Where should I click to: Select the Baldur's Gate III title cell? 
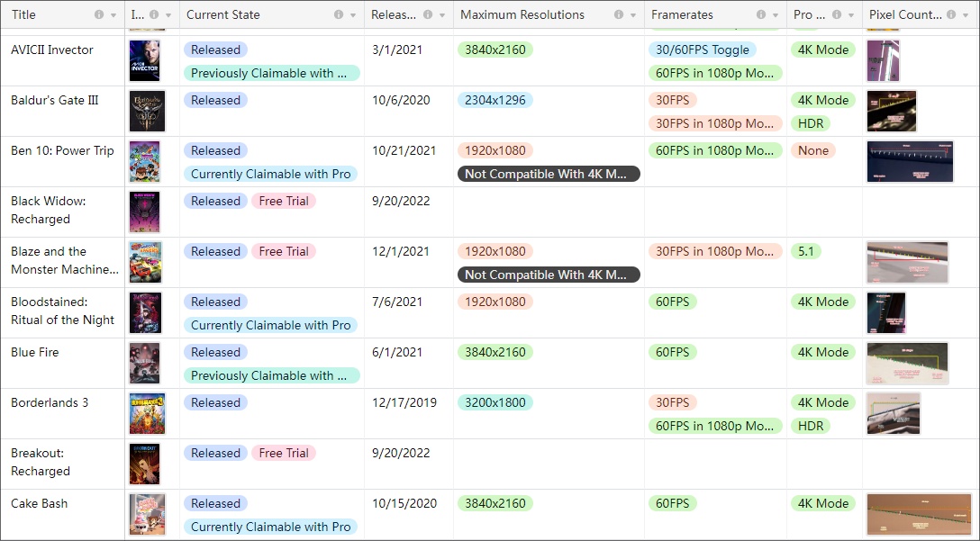click(x=62, y=112)
